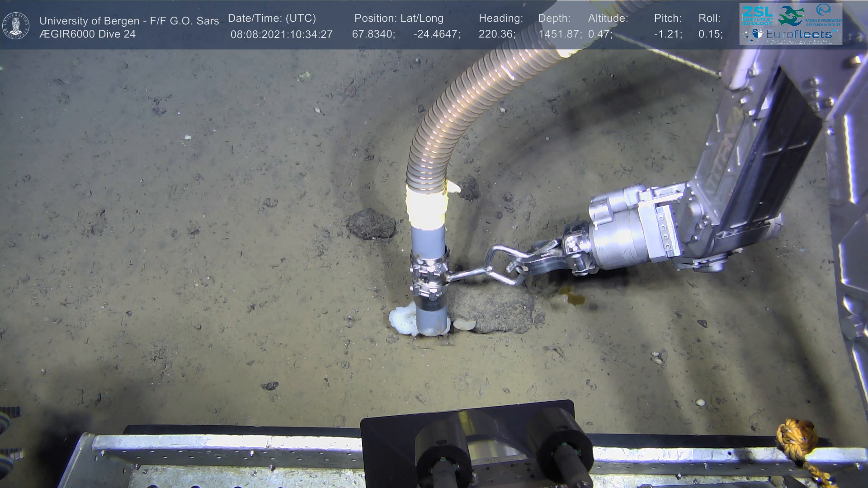Click the University of Bergen seal logo
This screenshot has width=868, height=488.
tap(16, 25)
